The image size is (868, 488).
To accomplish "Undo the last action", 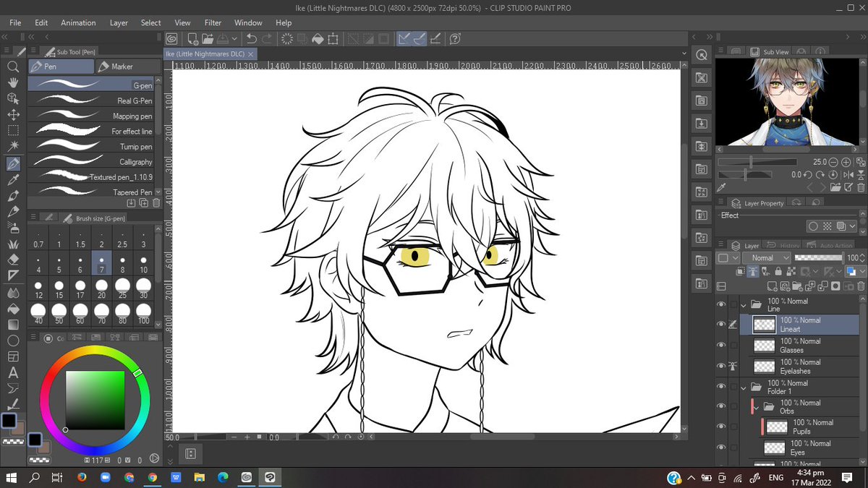I will point(251,39).
